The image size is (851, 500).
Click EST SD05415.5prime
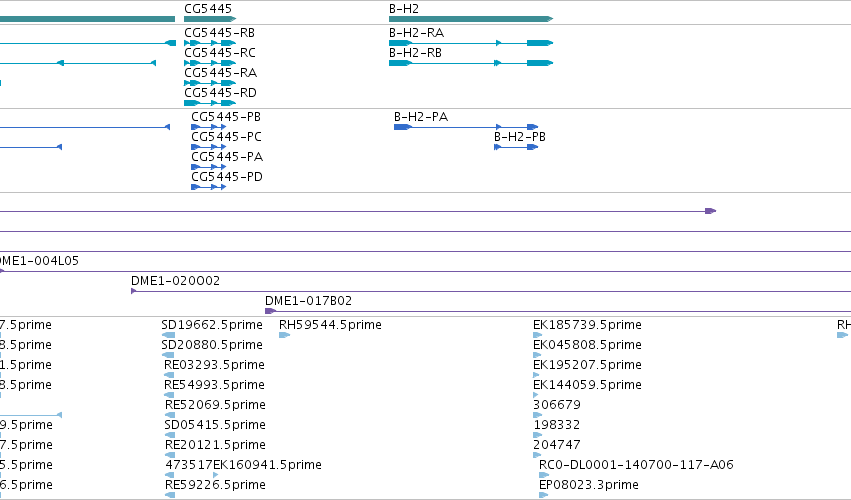(215, 426)
